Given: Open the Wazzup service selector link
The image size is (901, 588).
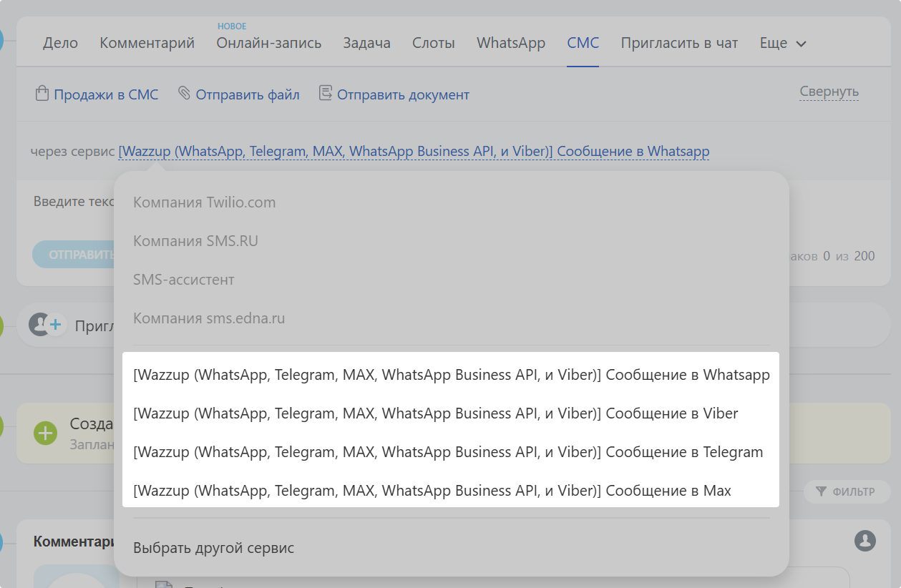Looking at the screenshot, I should click(414, 152).
